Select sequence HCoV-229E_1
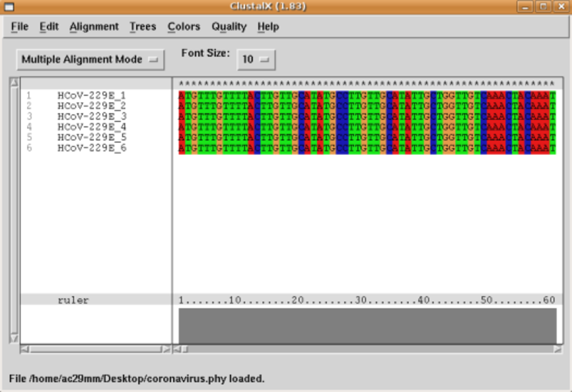 tap(92, 95)
